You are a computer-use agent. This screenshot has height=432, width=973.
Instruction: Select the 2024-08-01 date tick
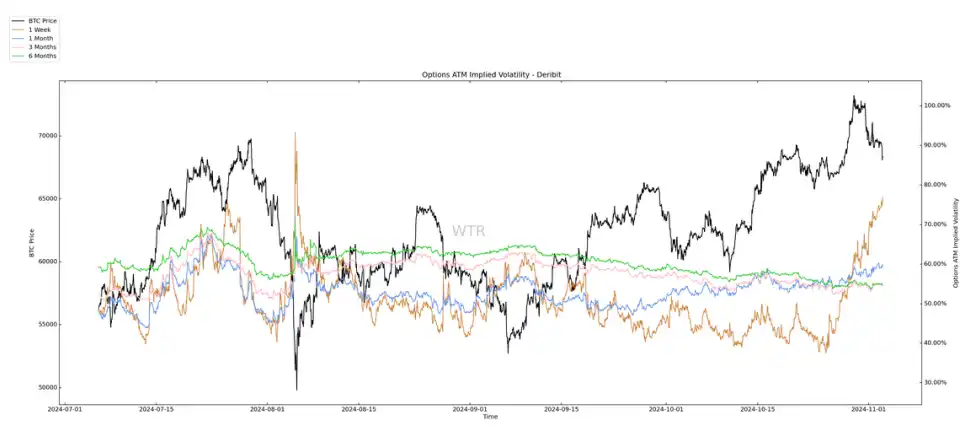pos(268,409)
